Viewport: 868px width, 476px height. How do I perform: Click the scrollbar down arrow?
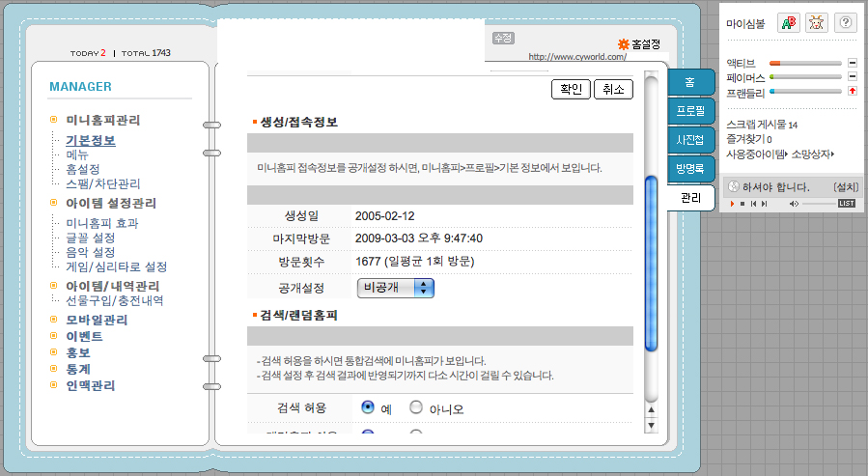pos(652,426)
